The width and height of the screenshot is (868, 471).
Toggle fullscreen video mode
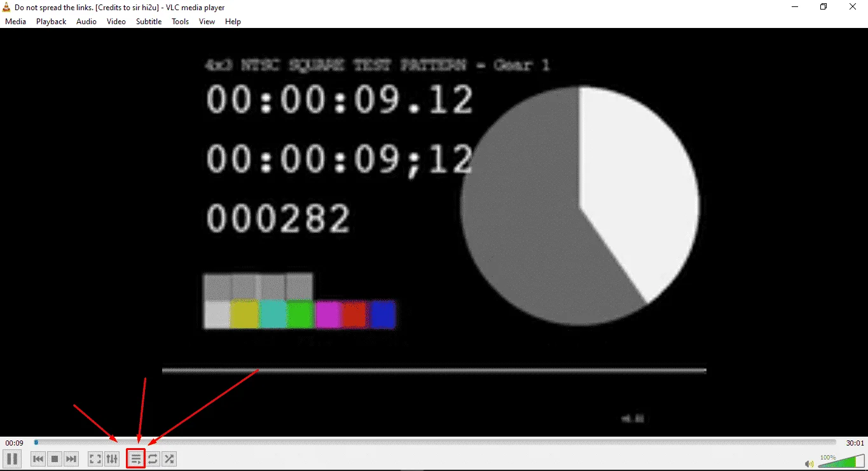(95, 458)
